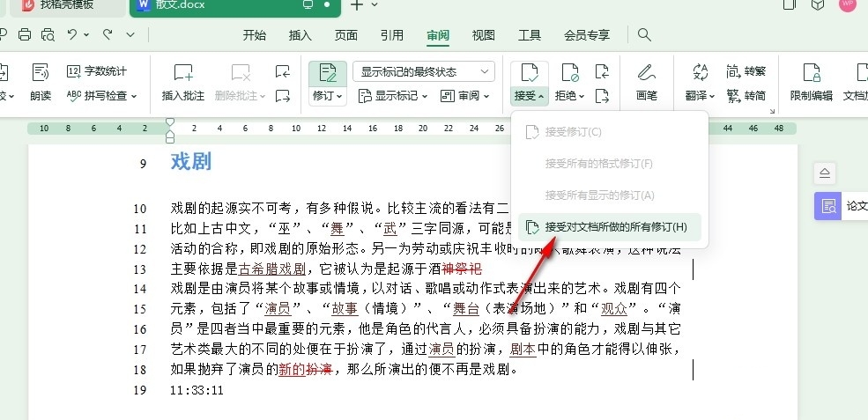
Task: Go to previous comment icon
Action: 282,71
